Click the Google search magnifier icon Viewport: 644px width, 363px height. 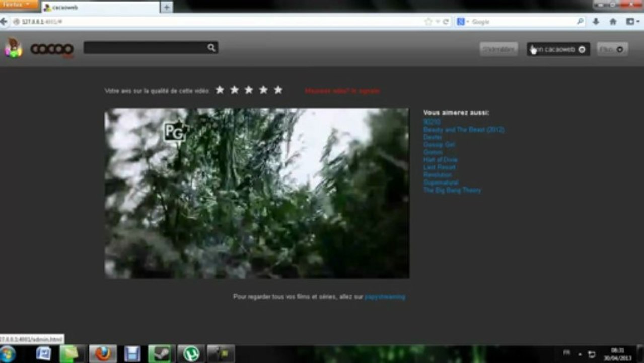tap(580, 22)
